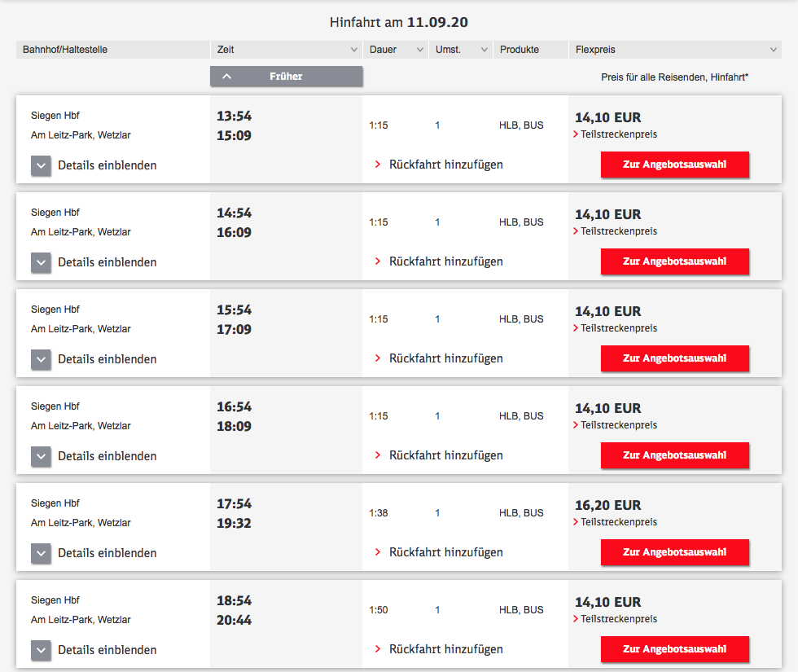Open the Zeit sort dropdown

353,50
